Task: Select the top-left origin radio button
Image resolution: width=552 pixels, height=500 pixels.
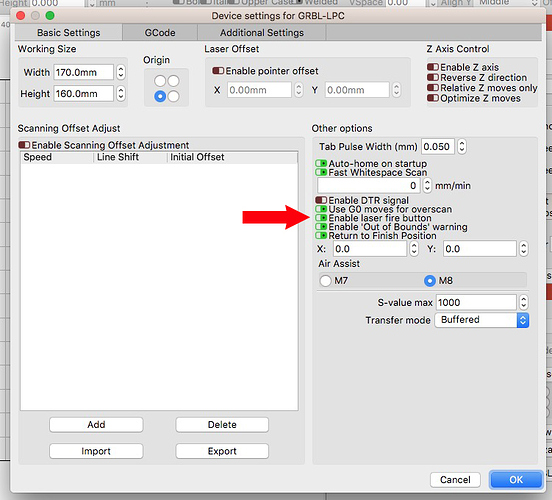Action: 160,81
